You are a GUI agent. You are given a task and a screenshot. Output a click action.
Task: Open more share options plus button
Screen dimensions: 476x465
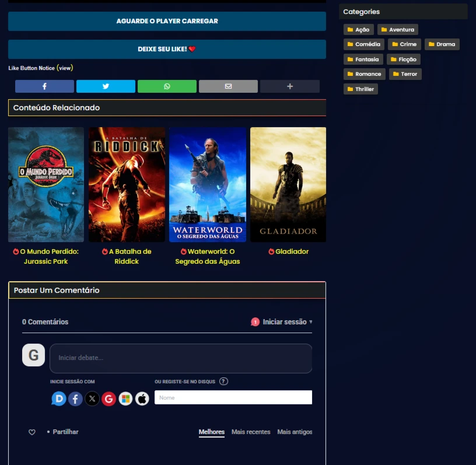[290, 86]
